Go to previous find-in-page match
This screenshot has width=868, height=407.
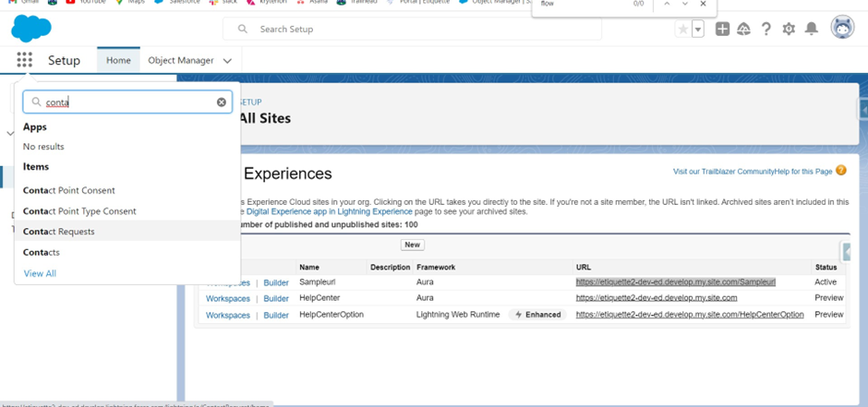tap(667, 4)
